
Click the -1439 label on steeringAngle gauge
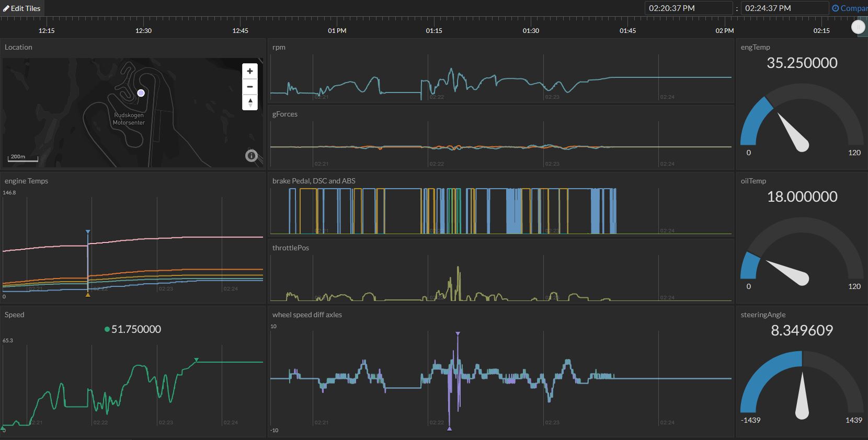[x=750, y=420]
